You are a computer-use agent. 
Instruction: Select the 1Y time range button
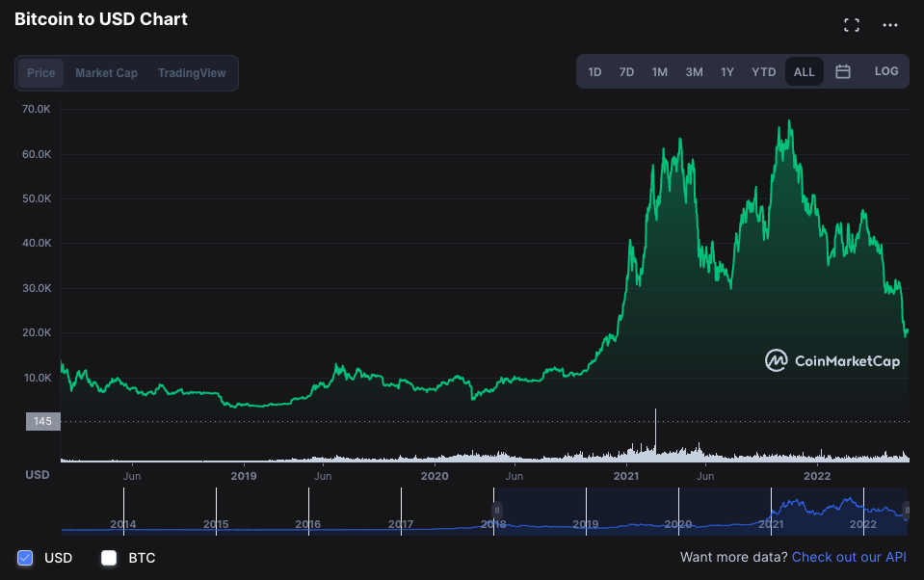(x=727, y=71)
